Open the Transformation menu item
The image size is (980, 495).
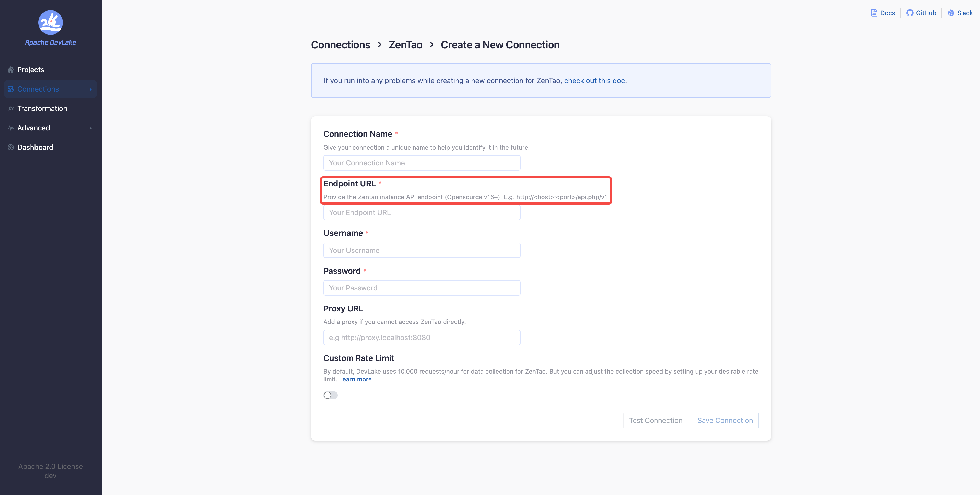pyautogui.click(x=42, y=108)
